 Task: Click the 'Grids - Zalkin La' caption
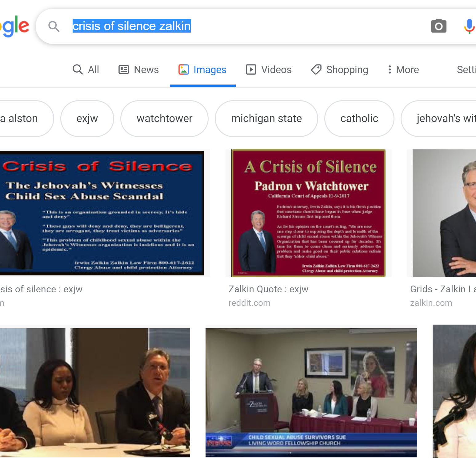[443, 289]
